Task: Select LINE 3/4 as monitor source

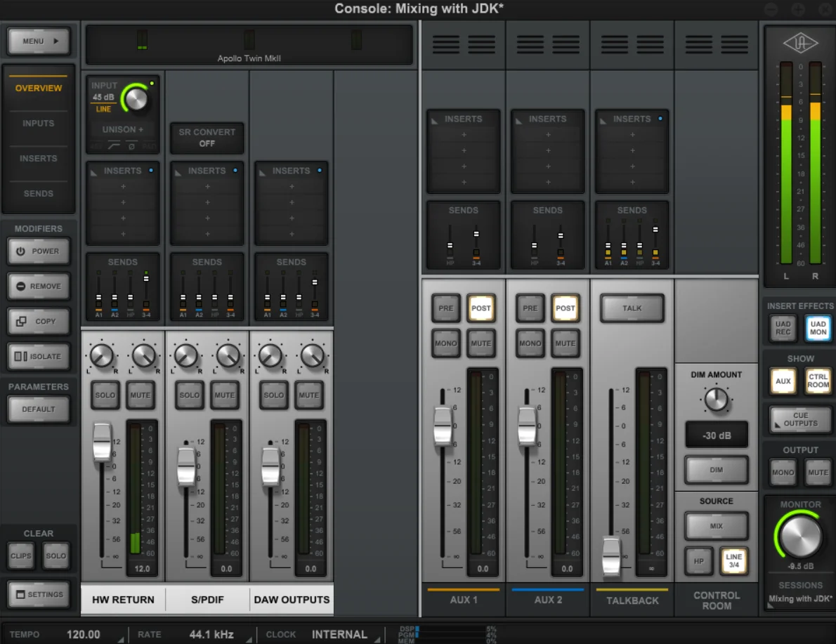Action: 733,561
